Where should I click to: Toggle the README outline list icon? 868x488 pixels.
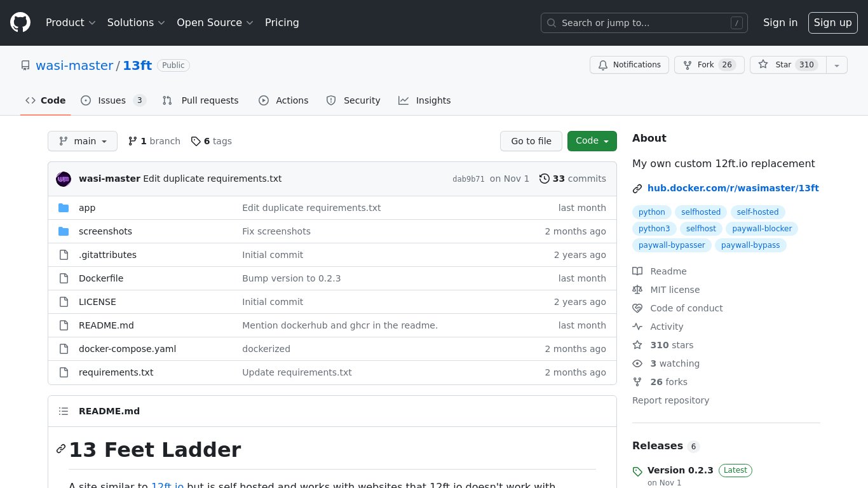[64, 411]
